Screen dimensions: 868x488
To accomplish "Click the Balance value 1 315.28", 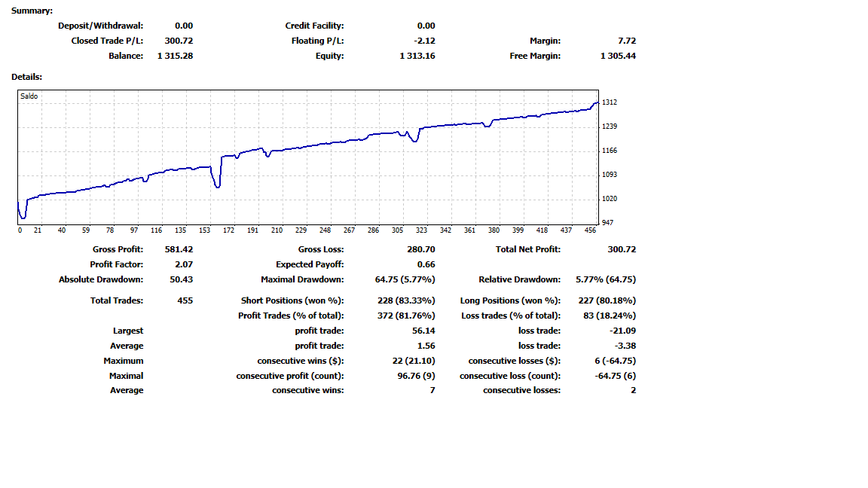I will click(175, 56).
